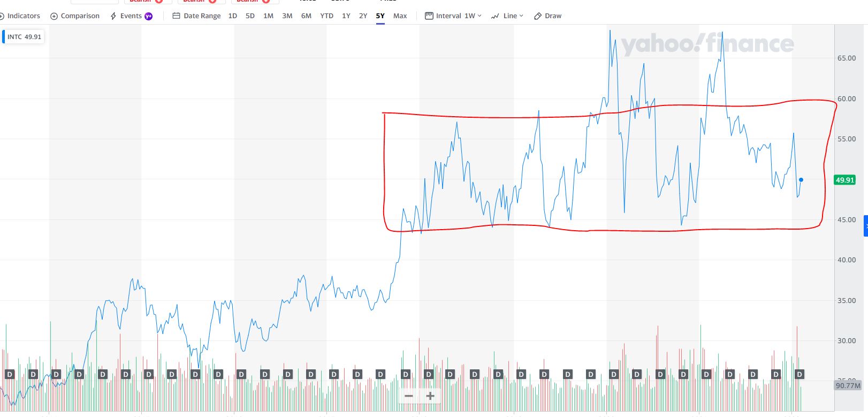Select the Draw pencil tool

click(538, 16)
